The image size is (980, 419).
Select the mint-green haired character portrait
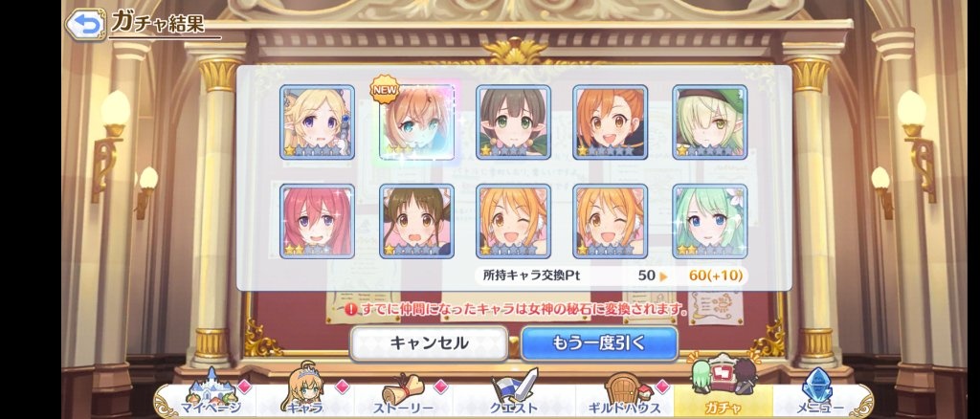pos(710,221)
